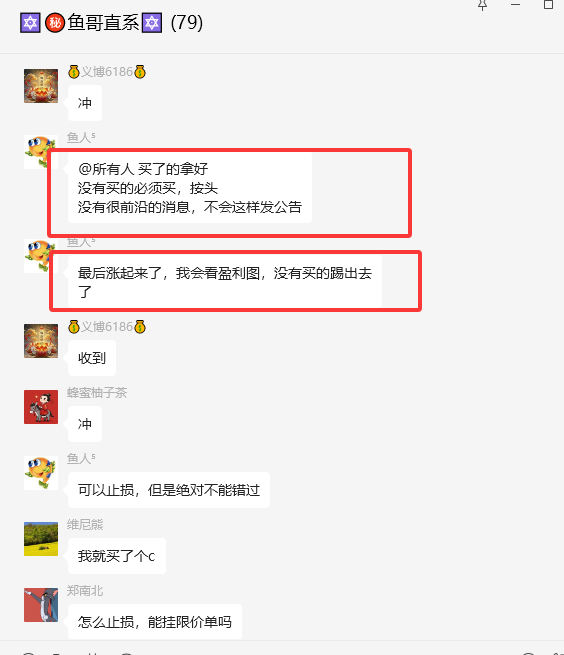Maximize the chat window

[548, 5]
